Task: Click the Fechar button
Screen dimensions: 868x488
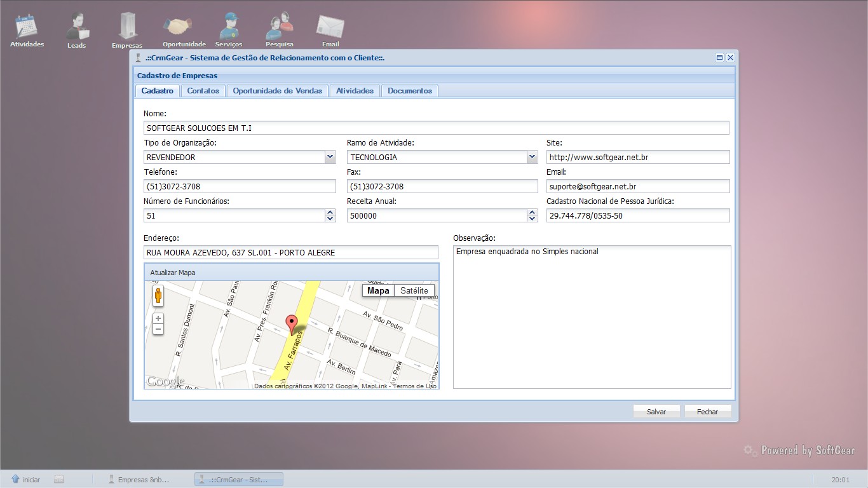Action: [x=707, y=412]
